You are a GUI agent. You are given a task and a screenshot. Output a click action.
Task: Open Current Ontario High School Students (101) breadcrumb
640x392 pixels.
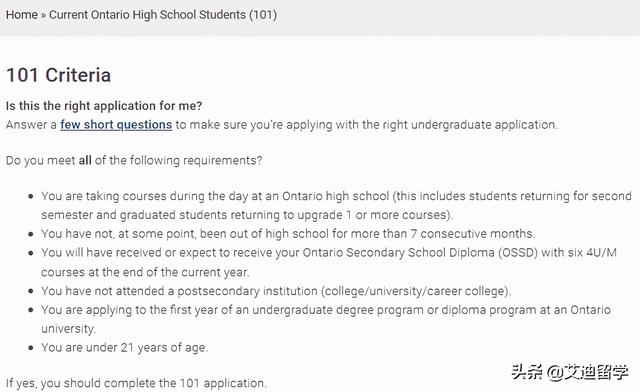coord(163,15)
